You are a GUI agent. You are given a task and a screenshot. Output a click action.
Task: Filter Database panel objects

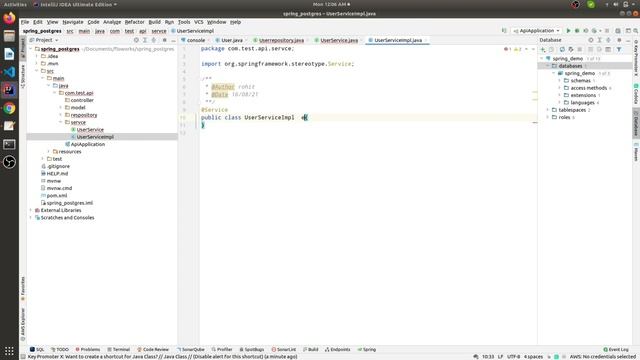[x=619, y=49]
